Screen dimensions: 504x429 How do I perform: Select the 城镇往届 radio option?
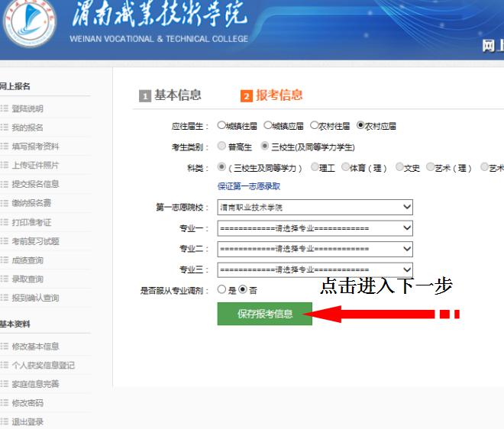pos(221,126)
